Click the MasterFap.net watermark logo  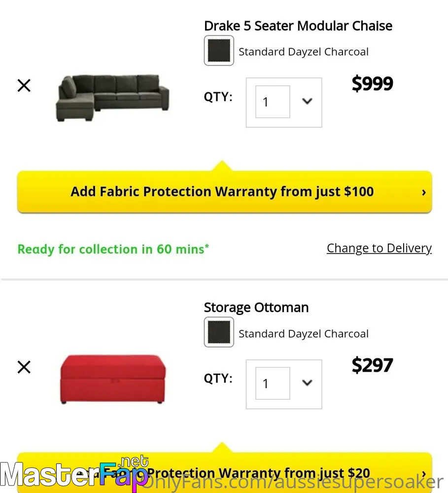click(74, 474)
